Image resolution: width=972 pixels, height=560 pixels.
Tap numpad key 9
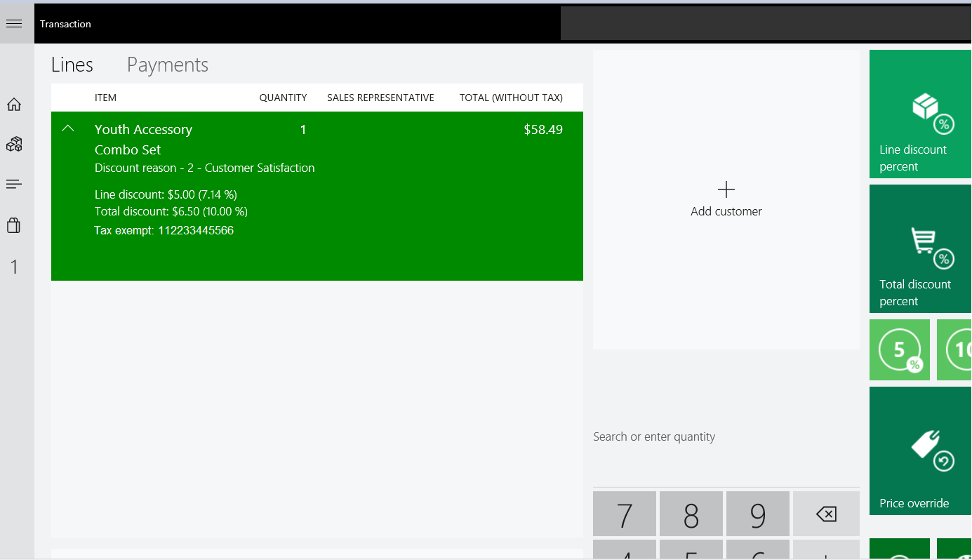point(758,514)
